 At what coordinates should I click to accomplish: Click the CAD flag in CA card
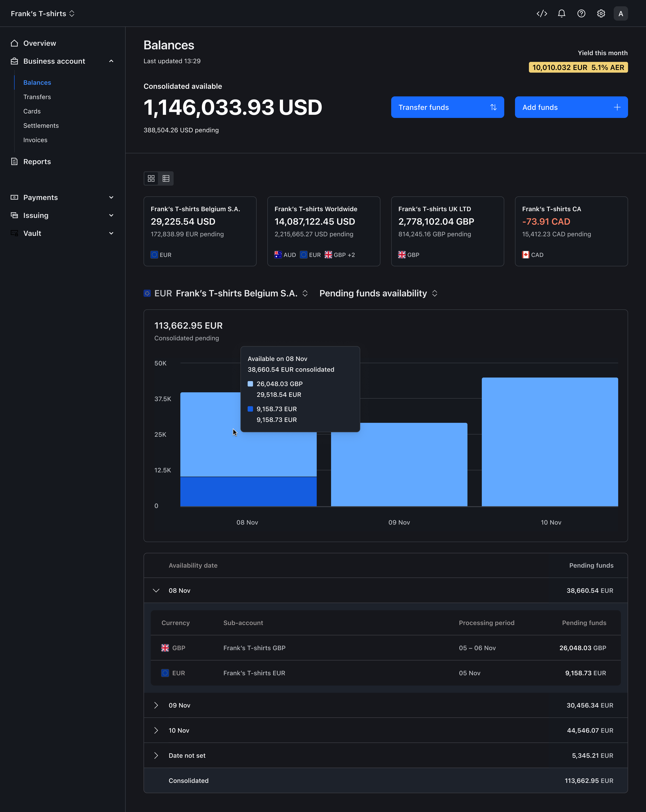525,255
